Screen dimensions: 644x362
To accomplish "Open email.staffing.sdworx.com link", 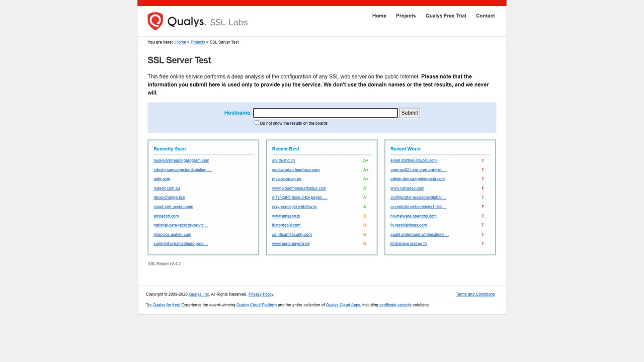I will point(413,160).
